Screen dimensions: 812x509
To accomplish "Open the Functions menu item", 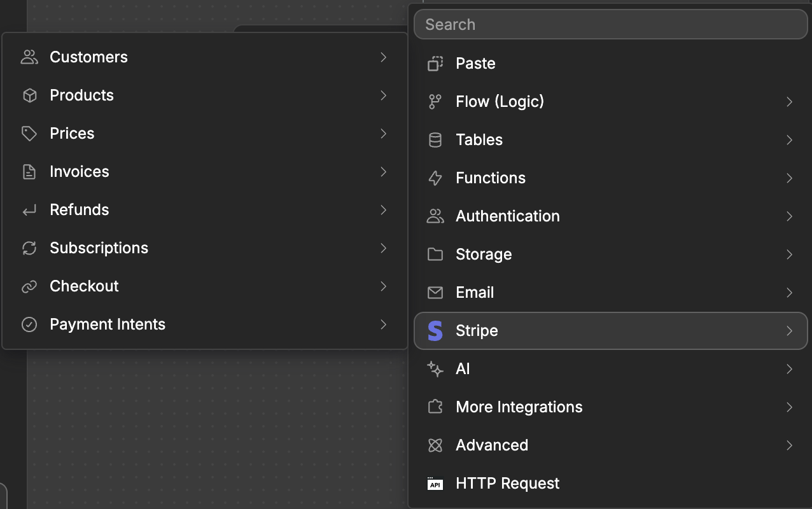I will point(611,178).
